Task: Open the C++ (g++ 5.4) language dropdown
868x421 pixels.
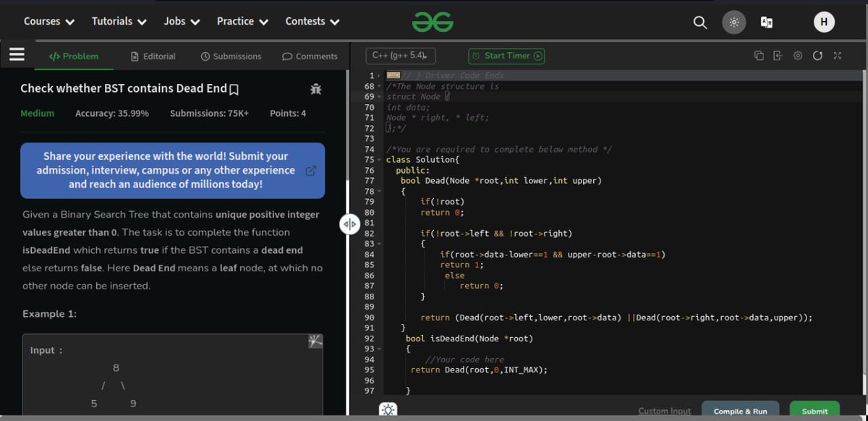Action: coord(400,54)
